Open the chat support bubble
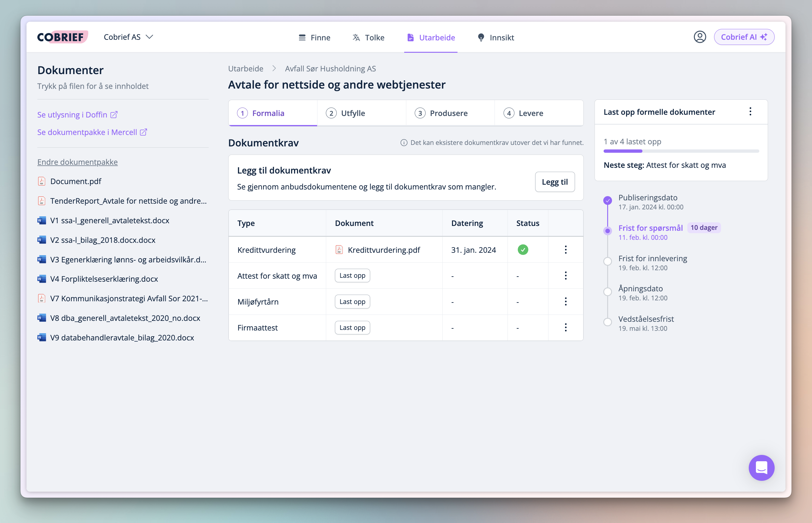Screen dimensions: 812x523 [x=761, y=467]
